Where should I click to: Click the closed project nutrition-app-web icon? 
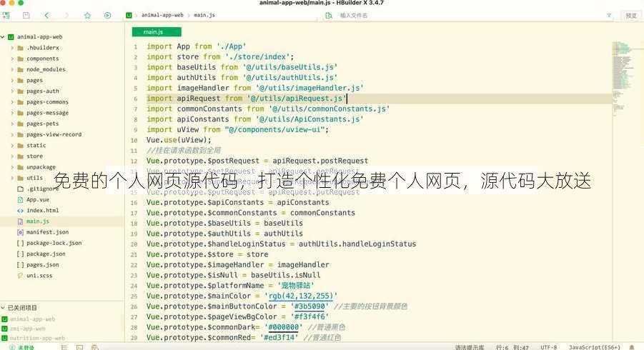[x=4, y=339]
